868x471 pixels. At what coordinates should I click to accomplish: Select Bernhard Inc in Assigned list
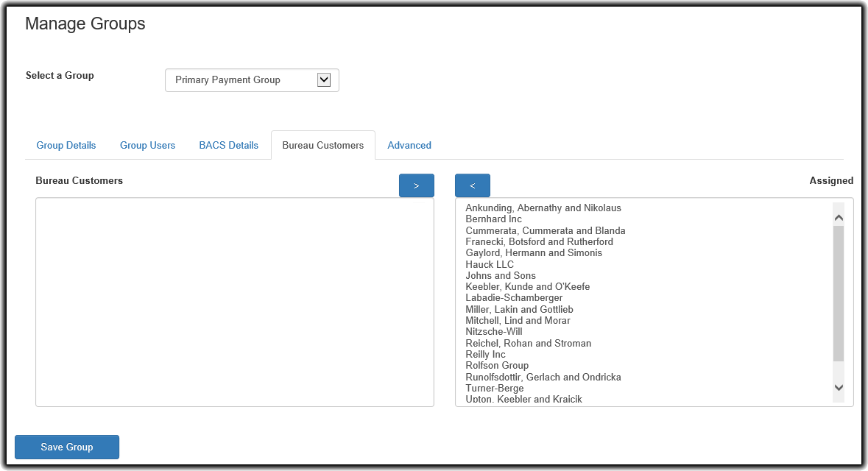[x=493, y=219]
